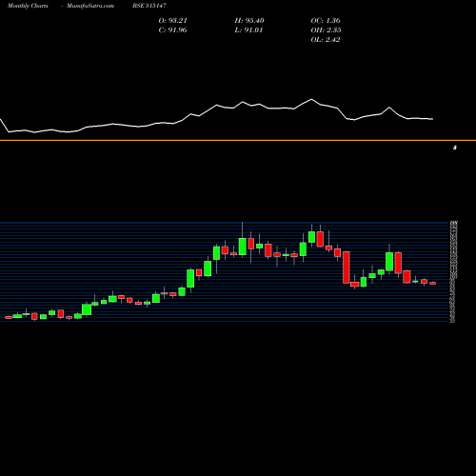Select the 'OH: 2.35' value
Image resolution: width=476 pixels, height=476 pixels.
326,30
